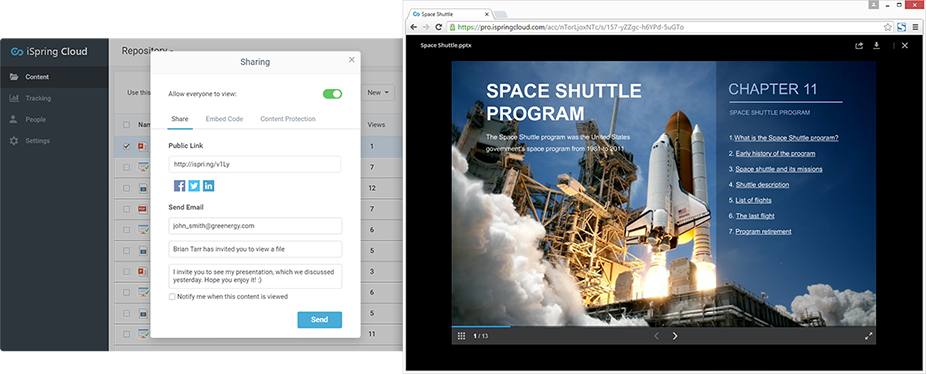This screenshot has width=926, height=374.
Task: Open 'What is the Space Shuttle program?' link
Action: click(786, 138)
